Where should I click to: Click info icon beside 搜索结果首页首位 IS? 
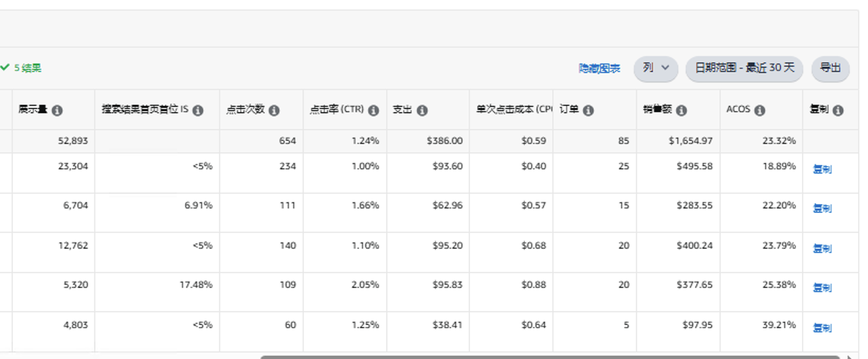click(198, 110)
